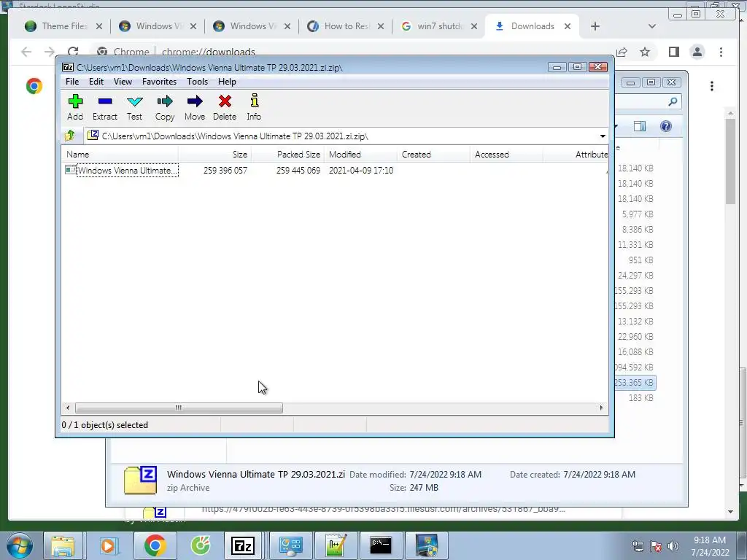This screenshot has width=747, height=560.
Task: Click the Explorer window search icon
Action: pyautogui.click(x=673, y=101)
